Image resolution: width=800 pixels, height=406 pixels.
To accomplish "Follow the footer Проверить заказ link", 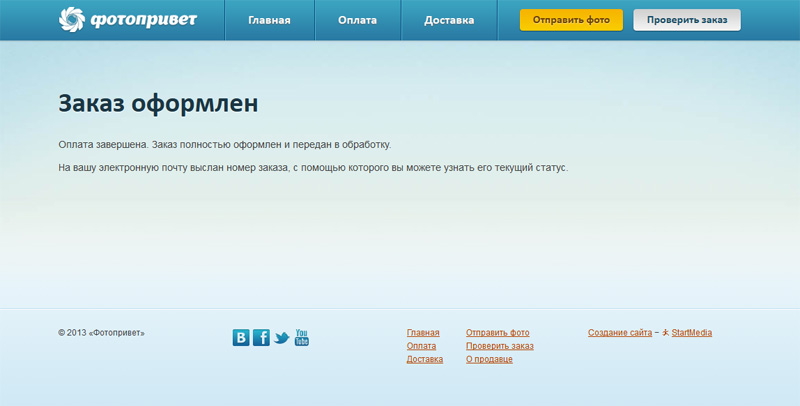I will pyautogui.click(x=499, y=346).
